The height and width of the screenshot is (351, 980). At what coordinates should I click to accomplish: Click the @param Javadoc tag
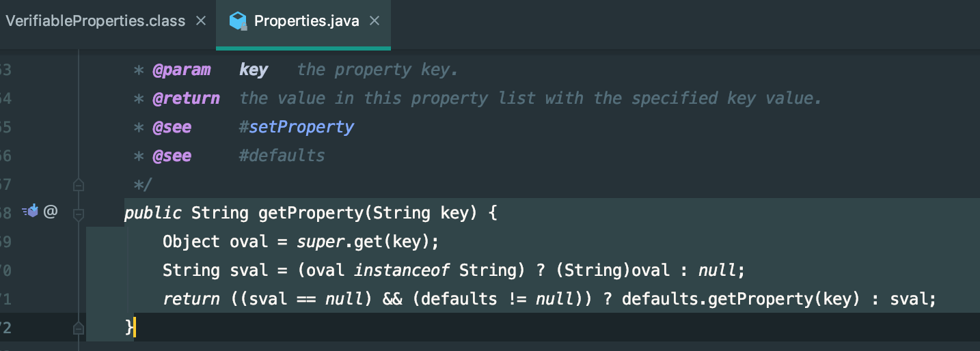coord(181,70)
